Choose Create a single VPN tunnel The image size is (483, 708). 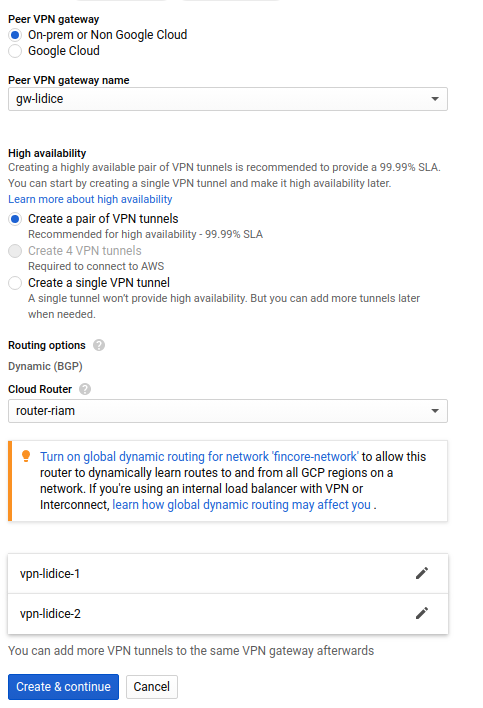pos(15,283)
